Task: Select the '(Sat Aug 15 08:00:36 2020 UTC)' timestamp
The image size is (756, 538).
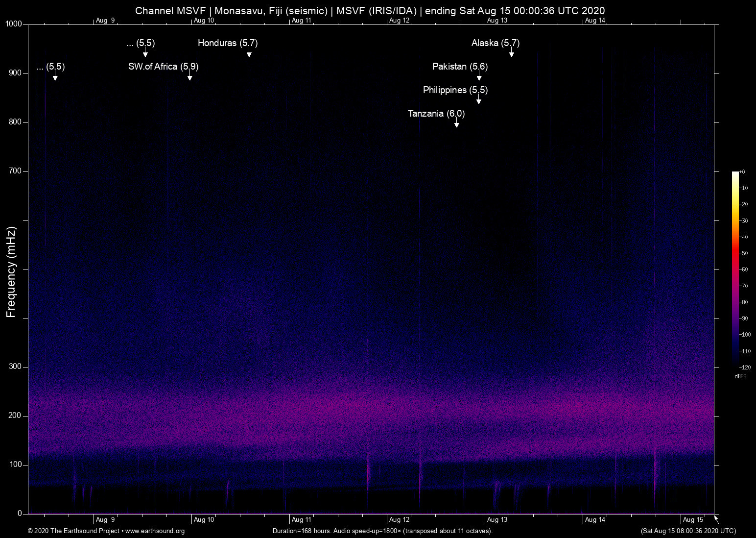Action: point(688,531)
